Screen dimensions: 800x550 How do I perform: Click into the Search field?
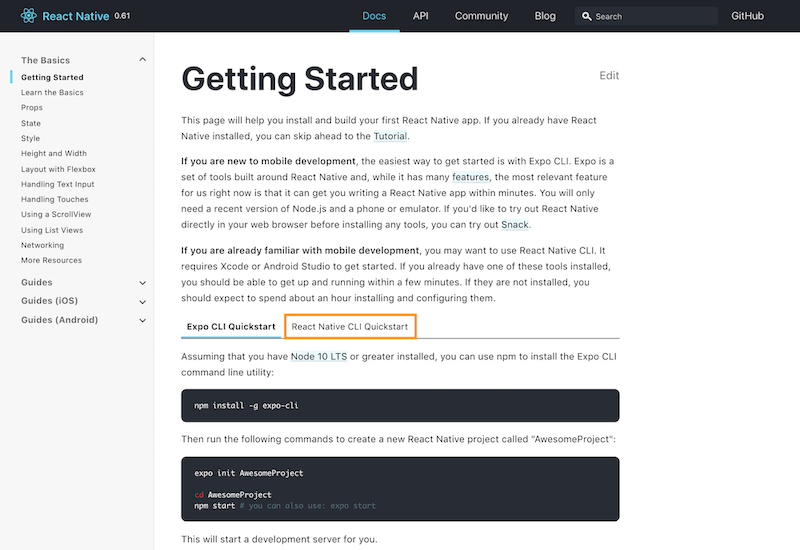coord(650,17)
